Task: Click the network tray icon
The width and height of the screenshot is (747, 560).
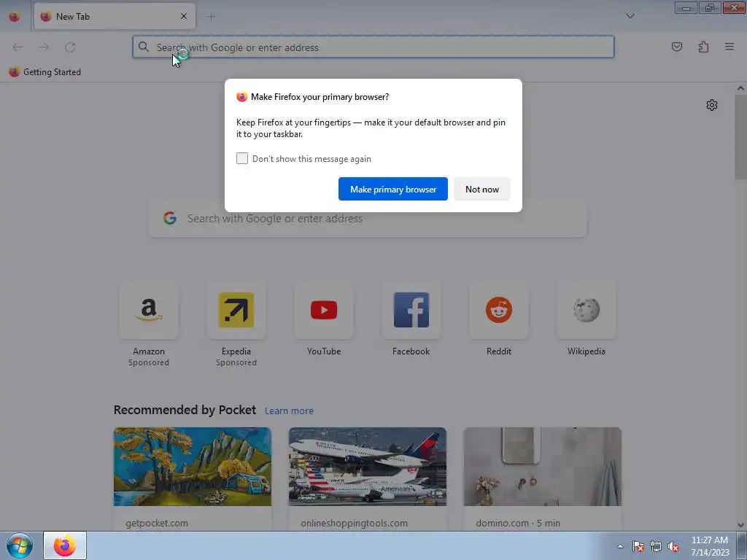Action: pyautogui.click(x=656, y=546)
